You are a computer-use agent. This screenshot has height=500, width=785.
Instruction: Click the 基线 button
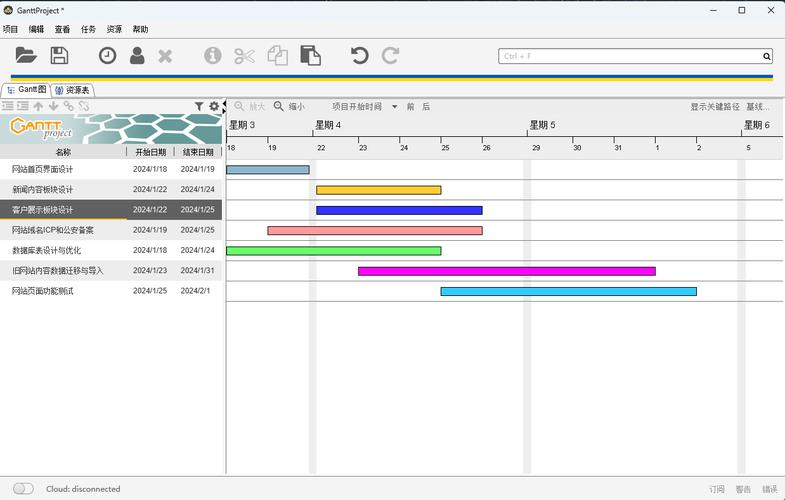pyautogui.click(x=759, y=106)
